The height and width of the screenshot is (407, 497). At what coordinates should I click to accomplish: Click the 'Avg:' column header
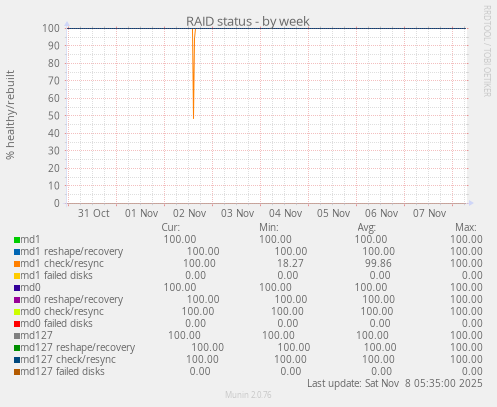367,227
